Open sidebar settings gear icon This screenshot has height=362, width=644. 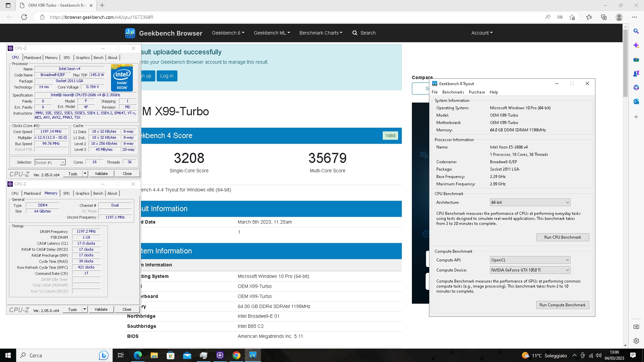636,341
